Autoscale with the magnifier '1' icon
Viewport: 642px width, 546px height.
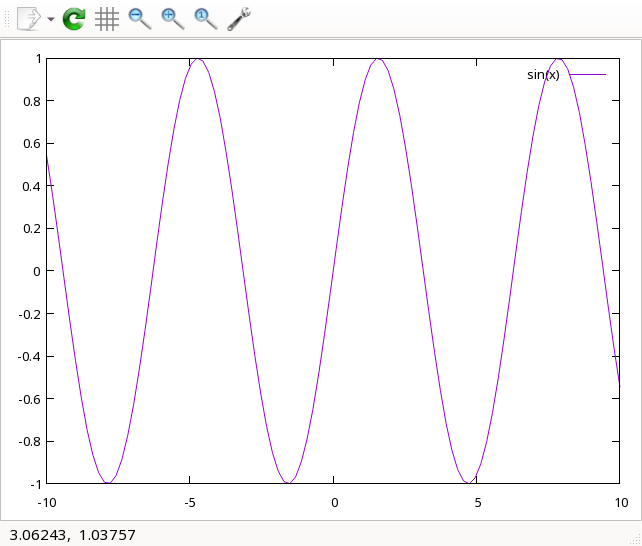coord(206,19)
